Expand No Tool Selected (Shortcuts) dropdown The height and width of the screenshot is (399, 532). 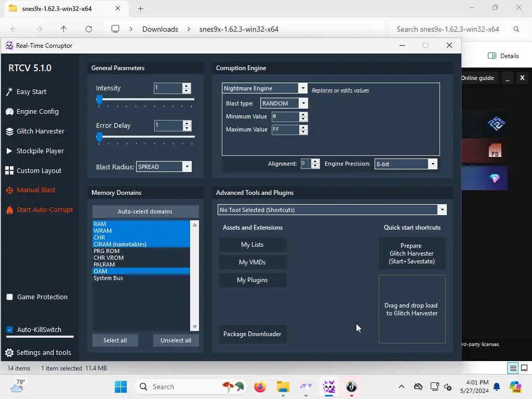tap(442, 210)
